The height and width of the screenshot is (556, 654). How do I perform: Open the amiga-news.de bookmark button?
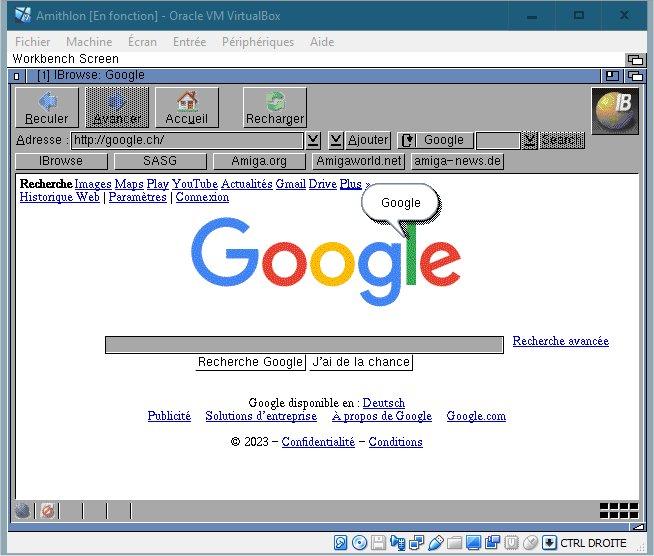click(x=458, y=161)
